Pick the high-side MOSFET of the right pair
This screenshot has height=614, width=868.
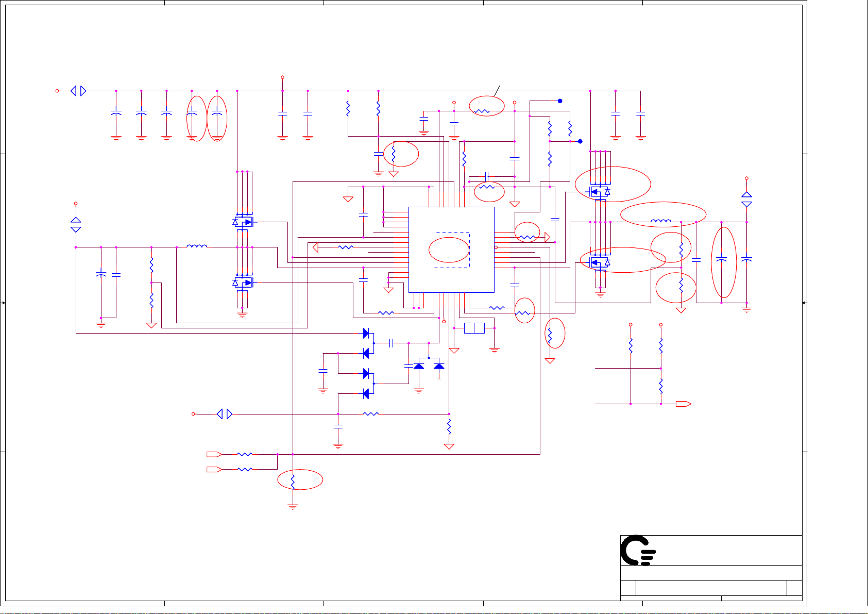600,192
